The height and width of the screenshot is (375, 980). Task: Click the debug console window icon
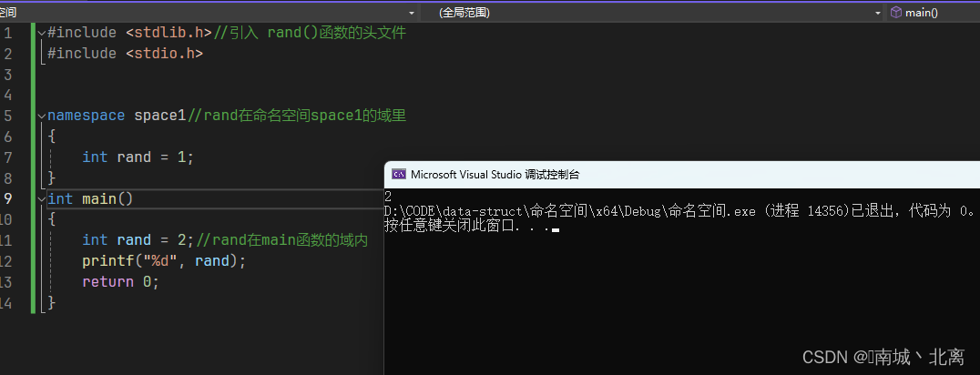point(399,175)
